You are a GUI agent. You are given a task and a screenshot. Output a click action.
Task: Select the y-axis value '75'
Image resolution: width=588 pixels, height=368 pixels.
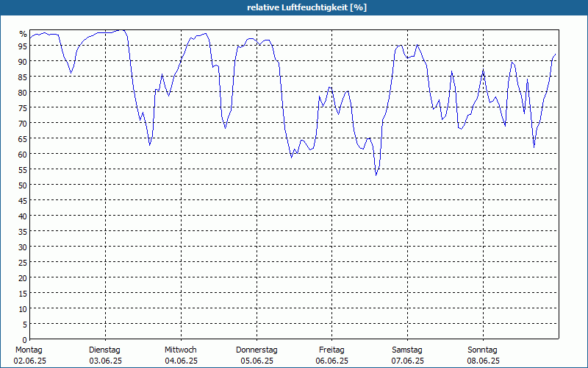[23, 108]
